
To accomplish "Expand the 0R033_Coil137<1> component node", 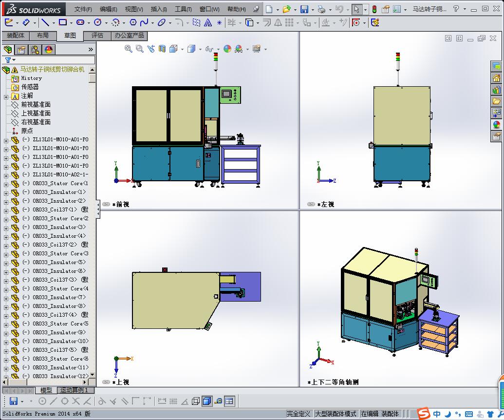I will [6, 211].
